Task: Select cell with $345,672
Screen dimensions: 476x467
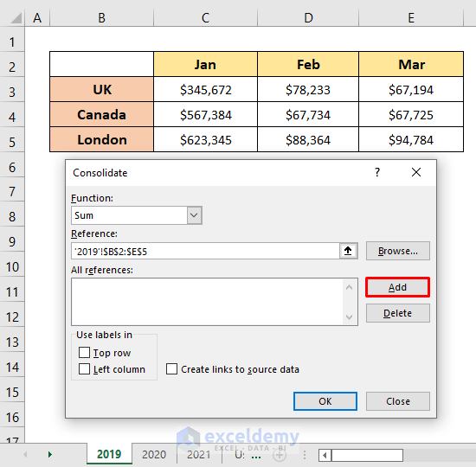Action: 205,90
